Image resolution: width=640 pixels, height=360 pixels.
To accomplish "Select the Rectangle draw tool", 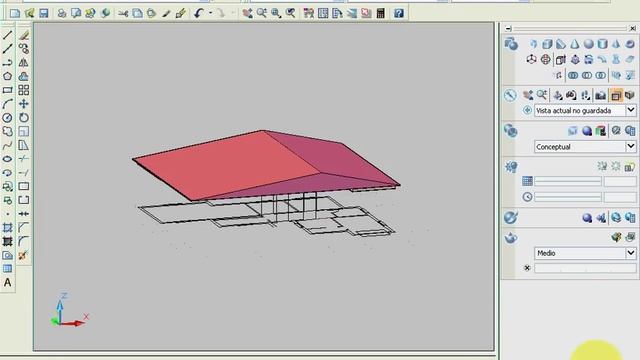I will click(7, 90).
